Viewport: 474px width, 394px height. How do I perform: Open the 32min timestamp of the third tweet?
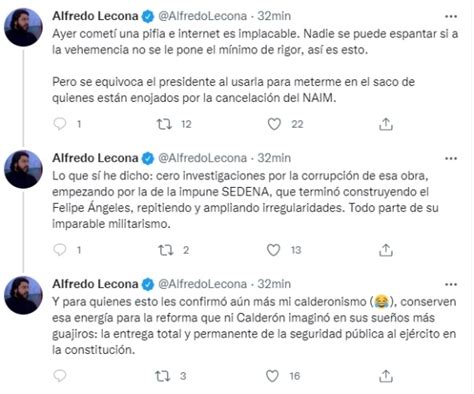click(x=274, y=284)
